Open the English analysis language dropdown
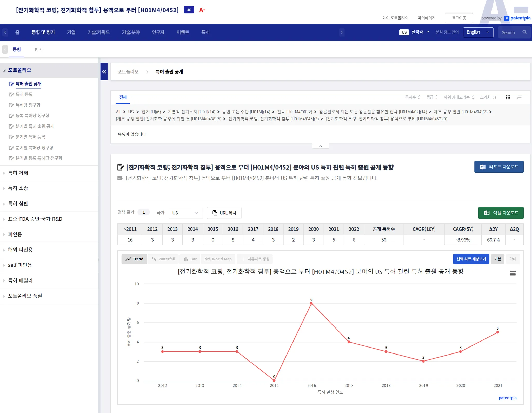Viewport: 532px width, 413px height. [478, 32]
